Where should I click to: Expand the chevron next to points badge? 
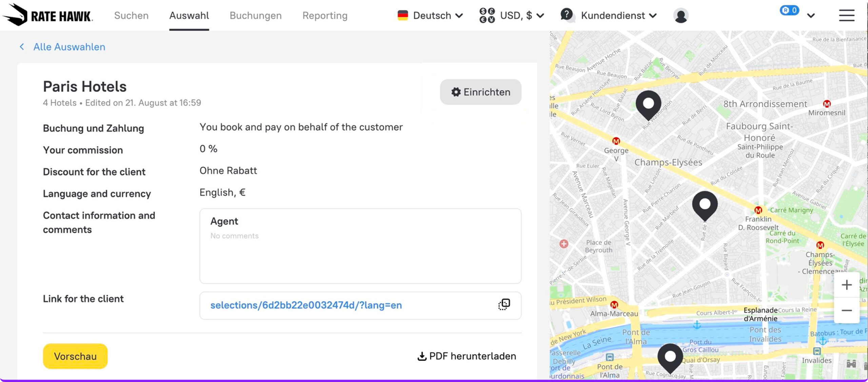[x=811, y=16]
